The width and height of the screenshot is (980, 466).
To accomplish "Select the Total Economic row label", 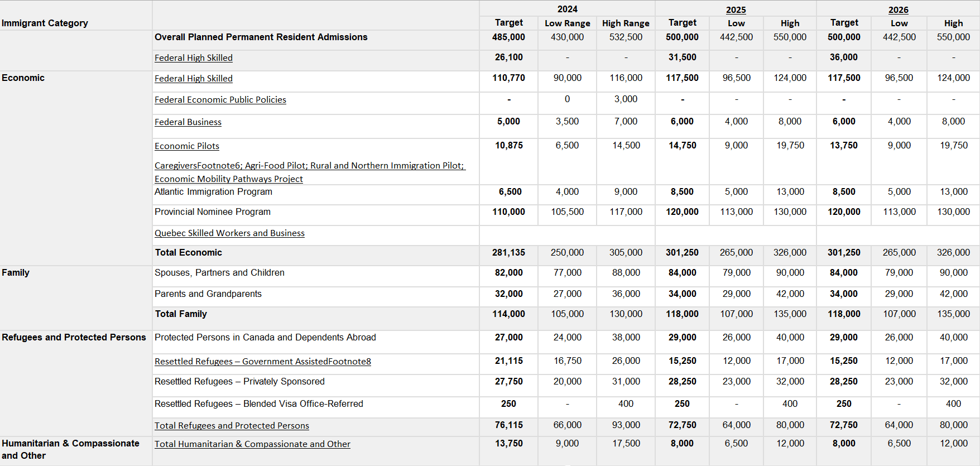I will 188,253.
